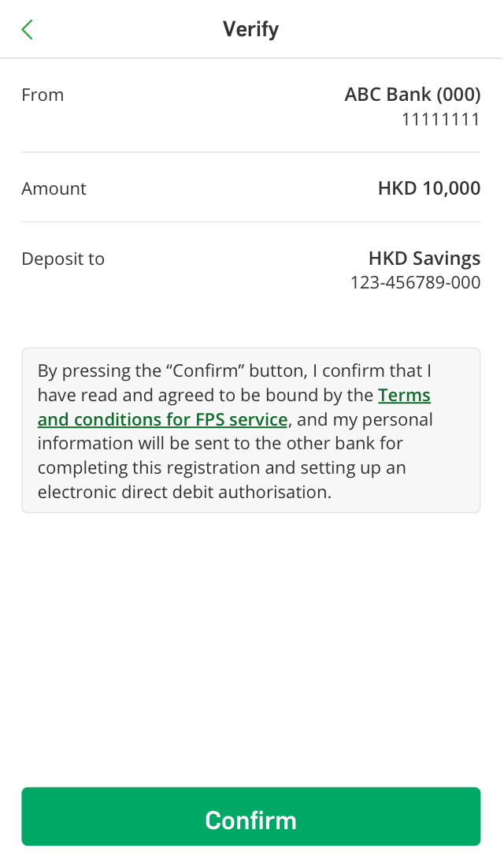This screenshot has width=504, height=867.
Task: Click account number 123-456789-000
Action: pyautogui.click(x=415, y=283)
